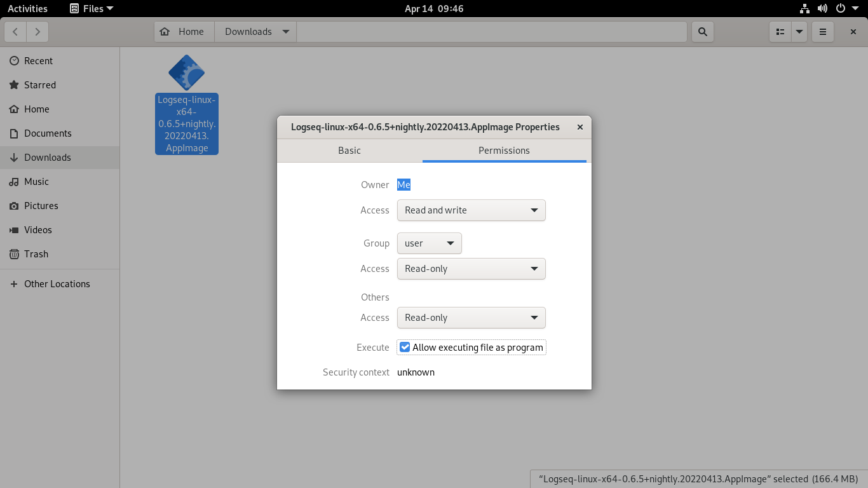Viewport: 868px width, 488px height.
Task: Go to Home in the sidebar
Action: pyautogui.click(x=60, y=109)
